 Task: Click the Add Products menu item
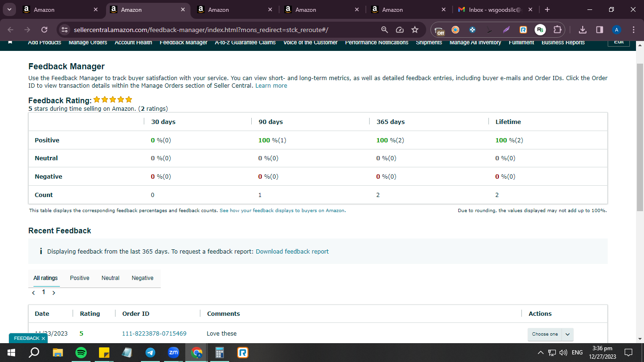tap(45, 42)
